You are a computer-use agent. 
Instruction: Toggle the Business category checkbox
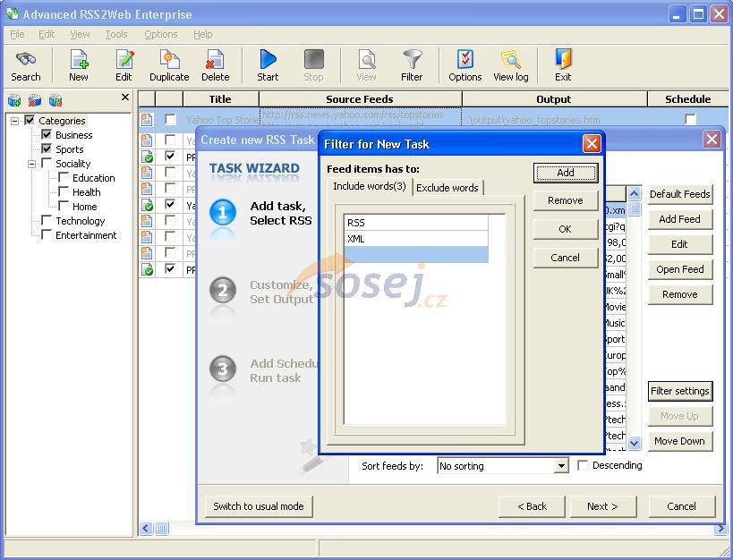coord(47,135)
